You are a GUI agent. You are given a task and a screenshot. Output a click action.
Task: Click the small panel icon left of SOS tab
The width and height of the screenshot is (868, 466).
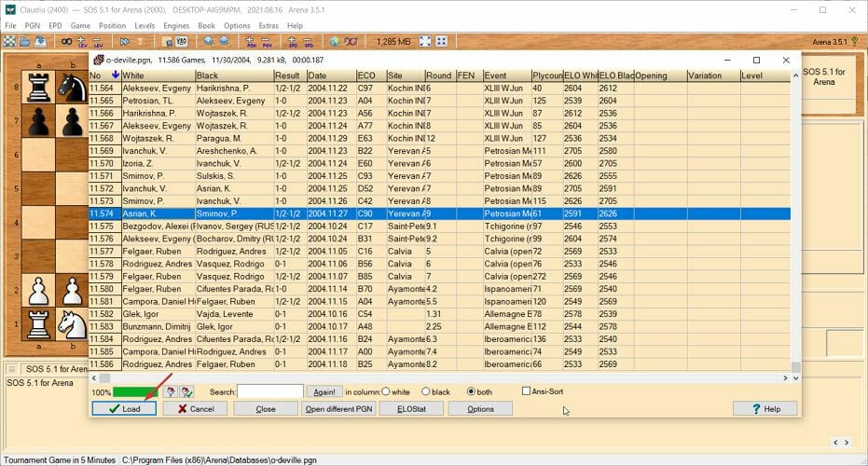click(x=11, y=368)
